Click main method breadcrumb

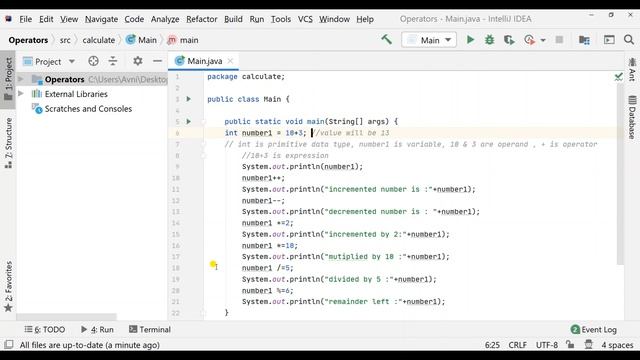[x=183, y=40]
